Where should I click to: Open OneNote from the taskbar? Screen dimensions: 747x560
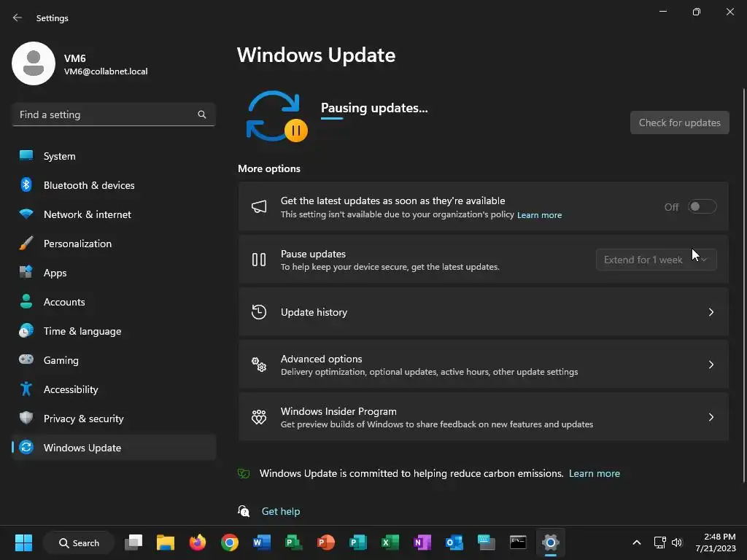pos(422,542)
